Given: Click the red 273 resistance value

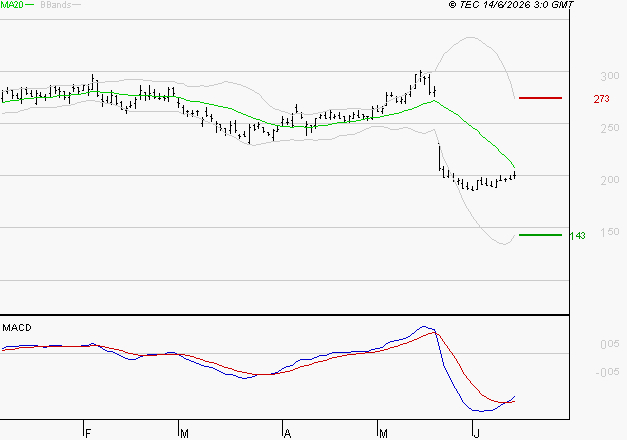Looking at the screenshot, I should [601, 99].
